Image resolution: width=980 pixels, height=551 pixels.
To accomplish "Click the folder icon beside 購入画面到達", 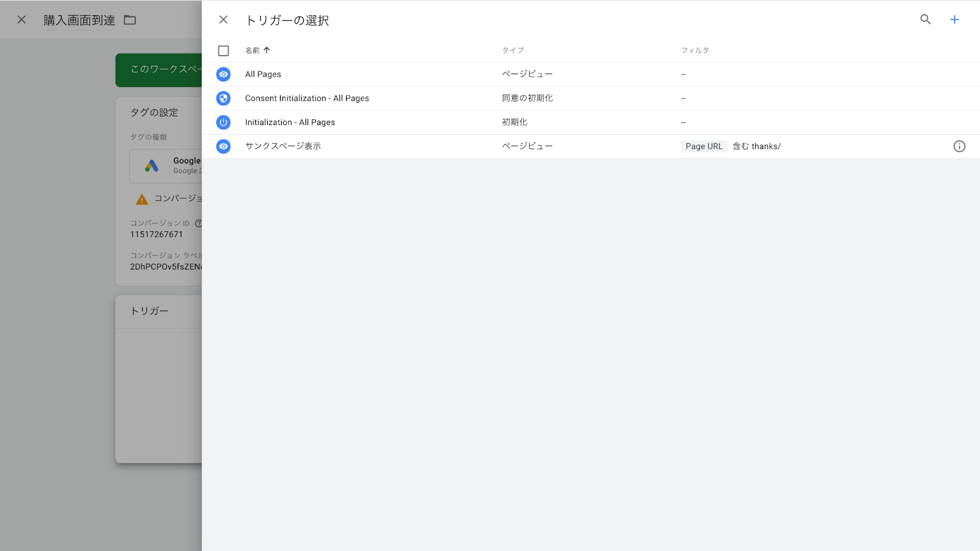I will (x=130, y=20).
